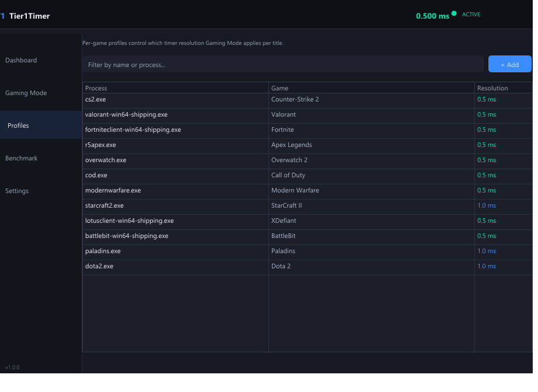Click the Overwatch 2 game cell
The width and height of the screenshot is (538, 392).
[371, 160]
